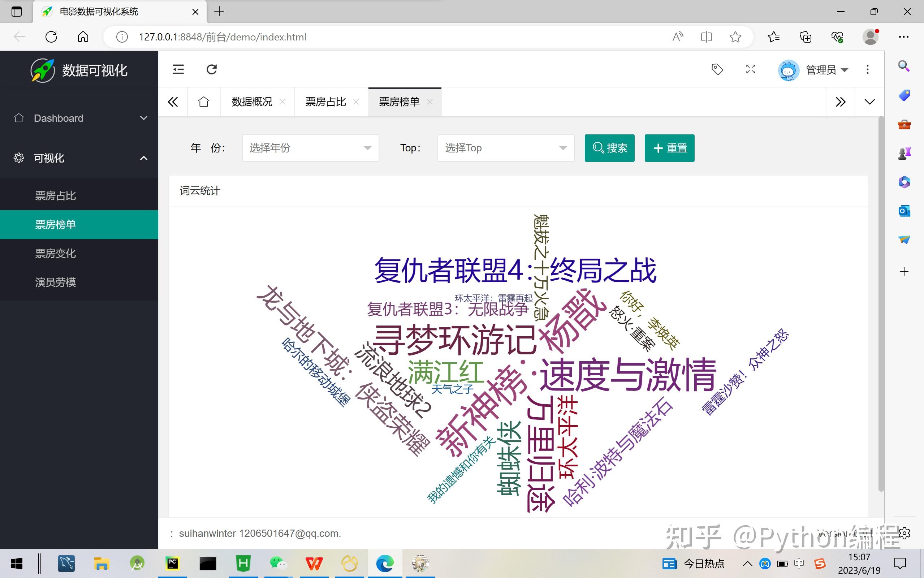Open tab operations chevron dropdown
Screen dimensions: 924x578
869,102
